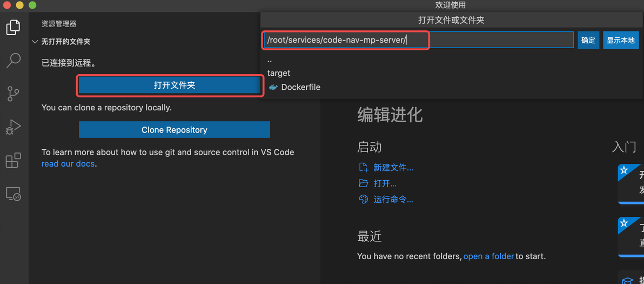Click the 打开文件夹 button

pos(174,85)
